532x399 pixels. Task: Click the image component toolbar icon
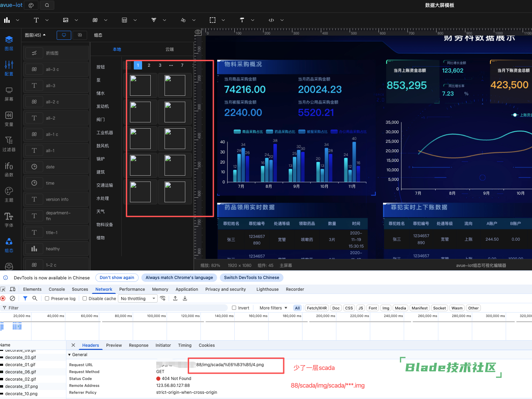coord(66,20)
